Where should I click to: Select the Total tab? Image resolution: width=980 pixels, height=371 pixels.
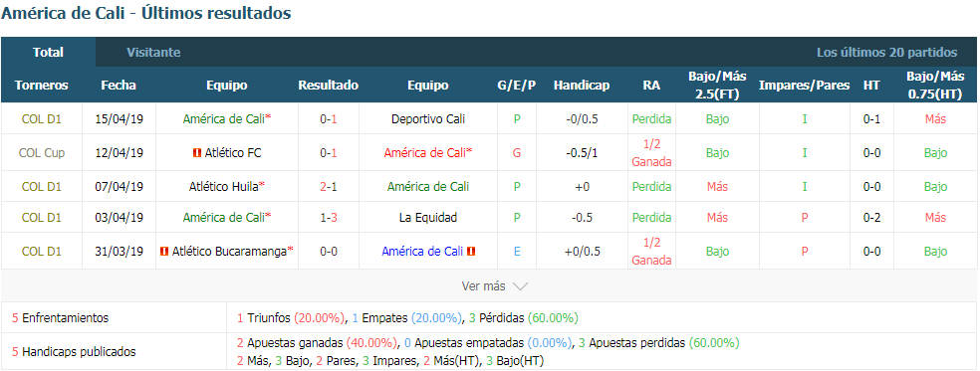48,53
